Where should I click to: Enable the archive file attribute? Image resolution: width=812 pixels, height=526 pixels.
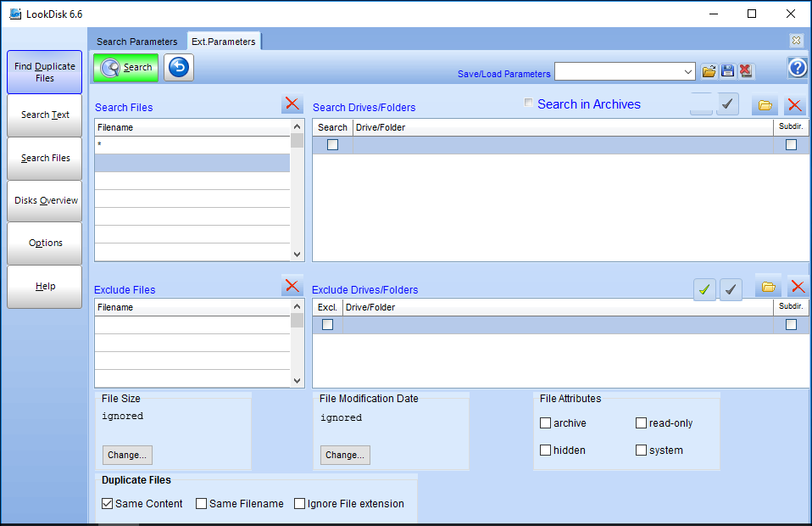click(x=545, y=422)
